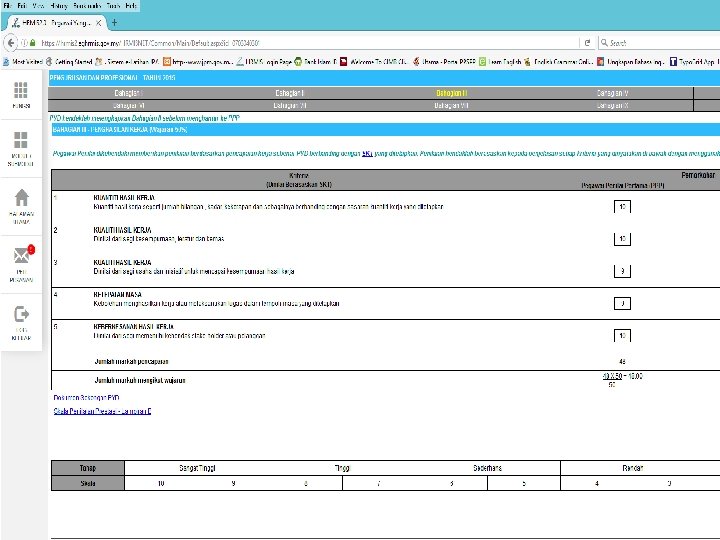Open the View menu
720x540 pixels.
pos(38,6)
